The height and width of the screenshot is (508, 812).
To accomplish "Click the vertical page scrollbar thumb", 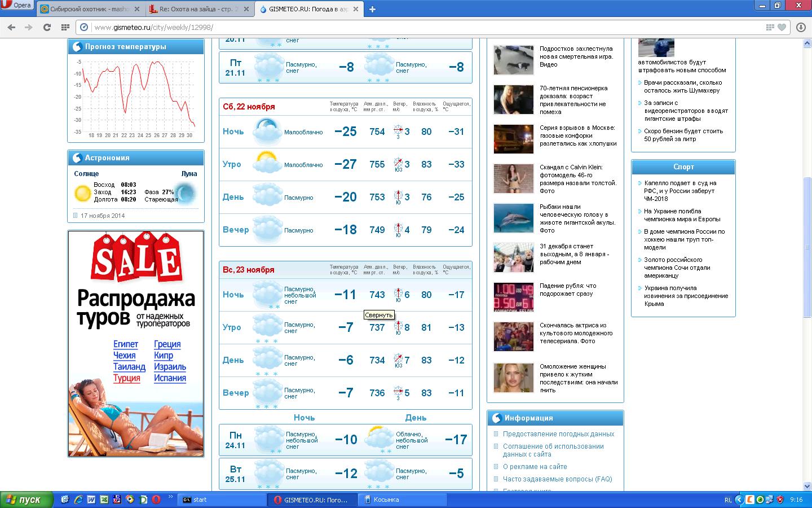I will pos(807,214).
